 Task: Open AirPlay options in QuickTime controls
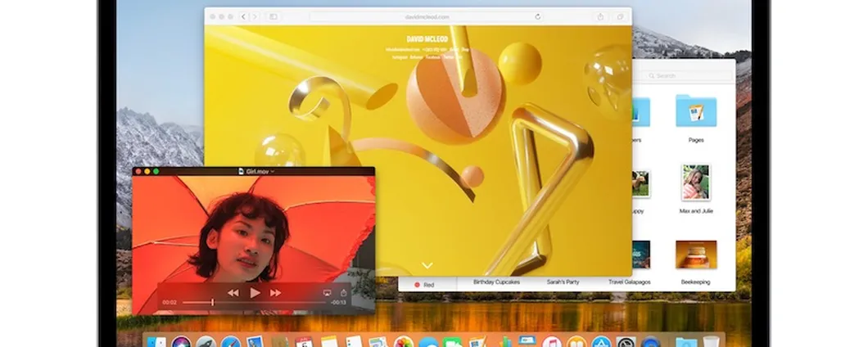point(327,293)
